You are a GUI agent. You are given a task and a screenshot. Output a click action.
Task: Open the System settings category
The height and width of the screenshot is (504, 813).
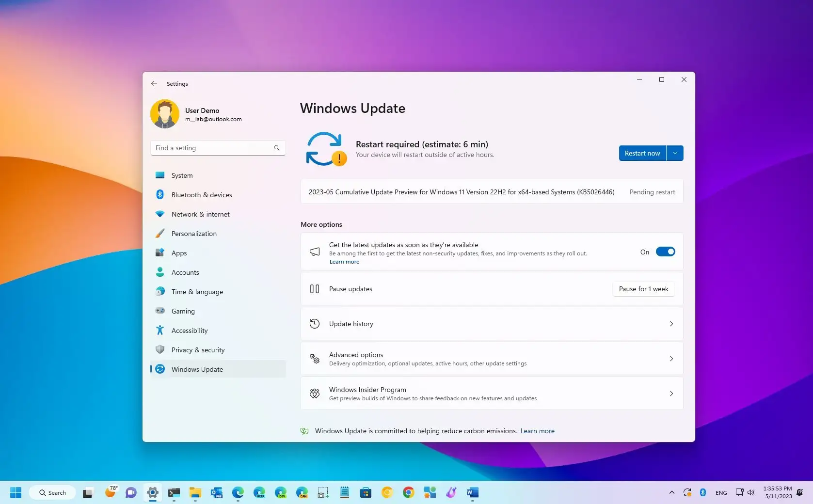point(218,175)
